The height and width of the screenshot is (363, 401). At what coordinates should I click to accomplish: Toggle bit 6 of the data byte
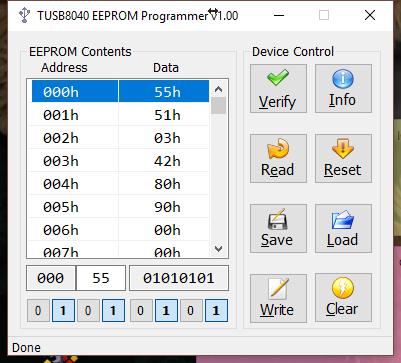(x=63, y=311)
